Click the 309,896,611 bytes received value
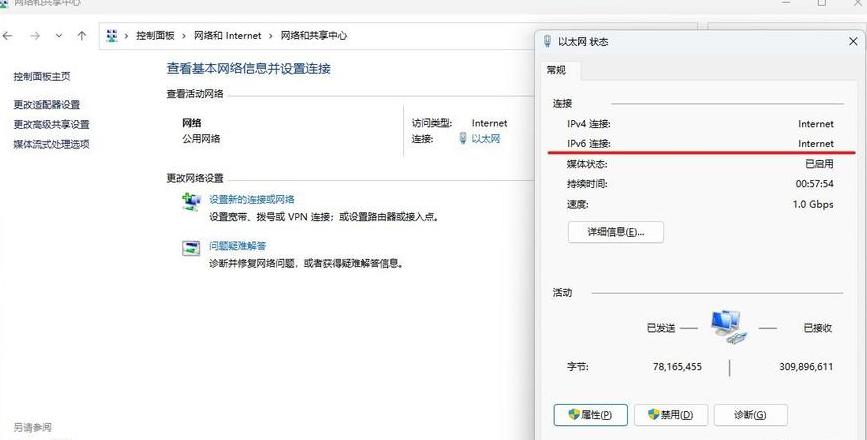The image size is (867, 440). (806, 366)
